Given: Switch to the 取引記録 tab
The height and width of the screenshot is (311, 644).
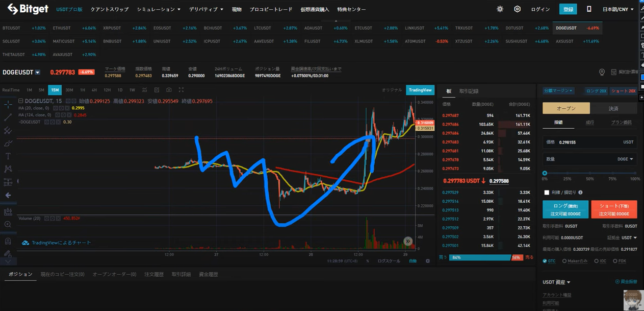Looking at the screenshot, I should pyautogui.click(x=469, y=91).
